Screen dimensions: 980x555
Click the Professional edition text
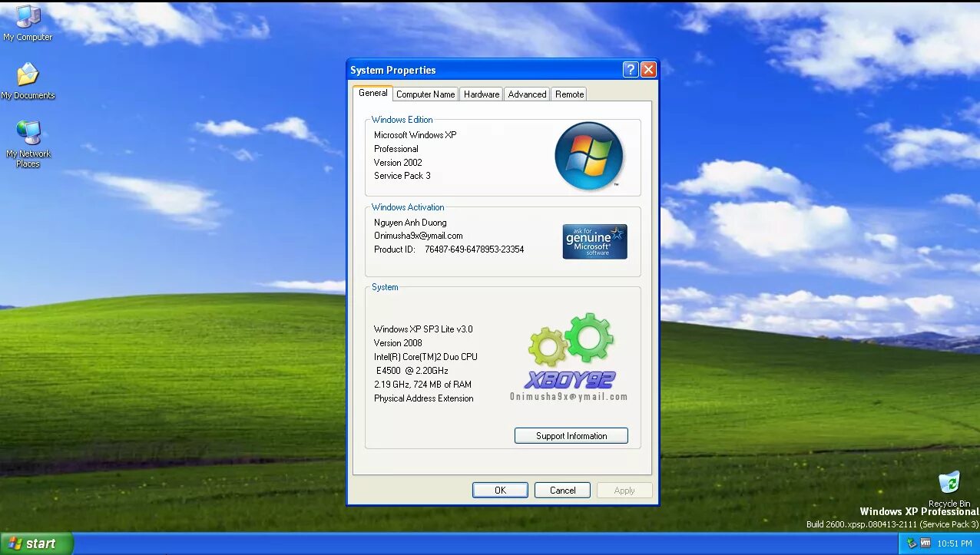(x=396, y=149)
